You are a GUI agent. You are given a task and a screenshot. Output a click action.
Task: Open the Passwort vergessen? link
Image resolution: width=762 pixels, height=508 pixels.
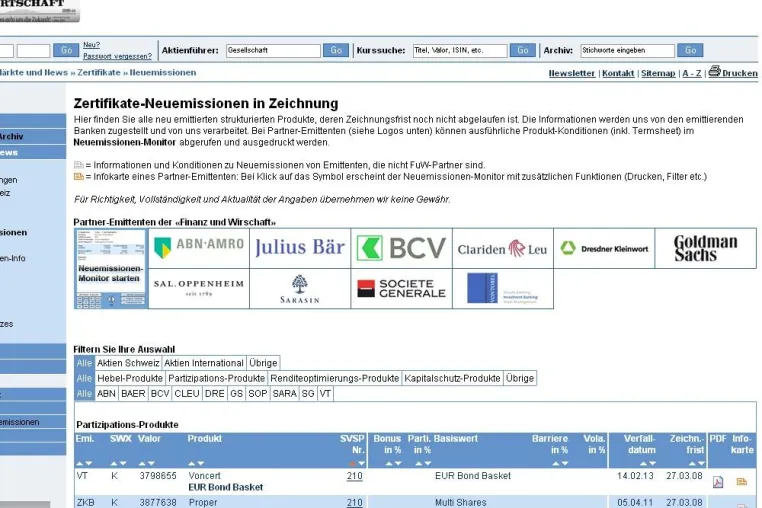(x=117, y=56)
